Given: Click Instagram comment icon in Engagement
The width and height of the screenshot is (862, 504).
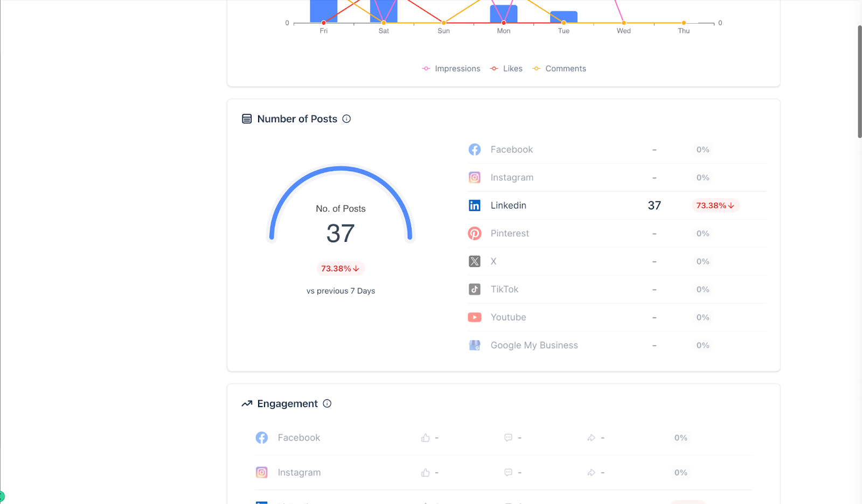Looking at the screenshot, I should click(x=508, y=473).
